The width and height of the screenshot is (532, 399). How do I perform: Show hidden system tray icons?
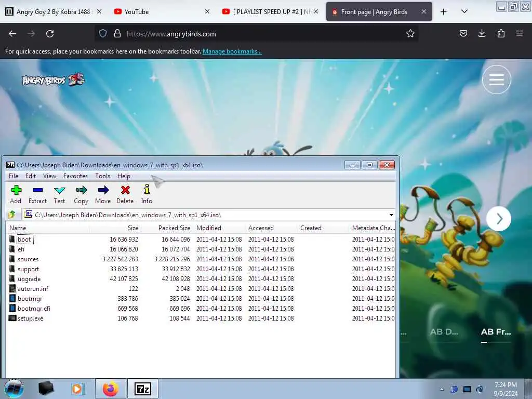click(x=442, y=389)
